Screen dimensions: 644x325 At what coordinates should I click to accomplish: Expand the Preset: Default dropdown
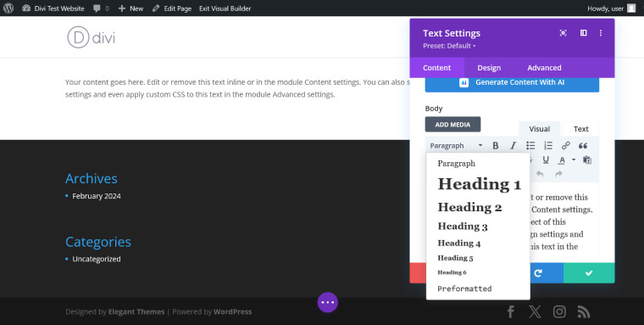coord(449,46)
